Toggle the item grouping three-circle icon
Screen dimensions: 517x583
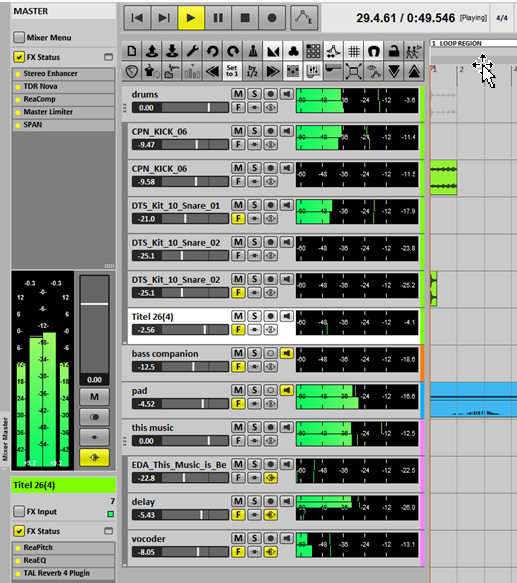point(293,51)
